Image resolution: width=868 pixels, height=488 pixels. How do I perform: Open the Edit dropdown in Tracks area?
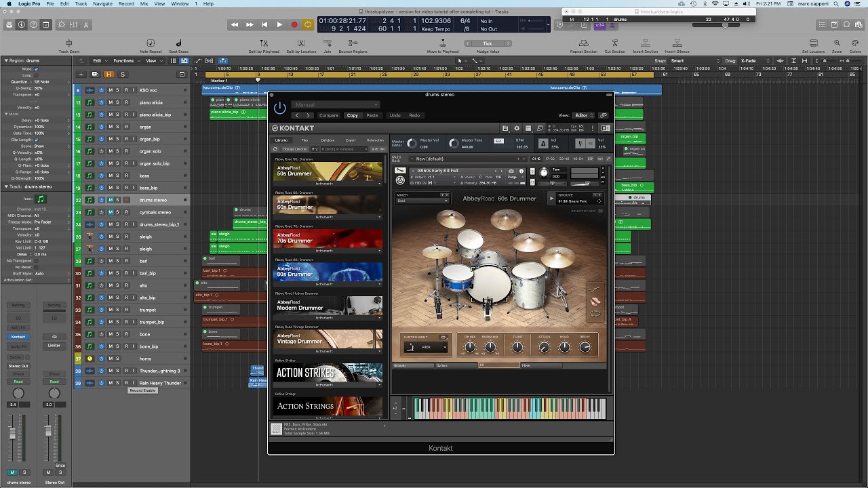tap(99, 61)
